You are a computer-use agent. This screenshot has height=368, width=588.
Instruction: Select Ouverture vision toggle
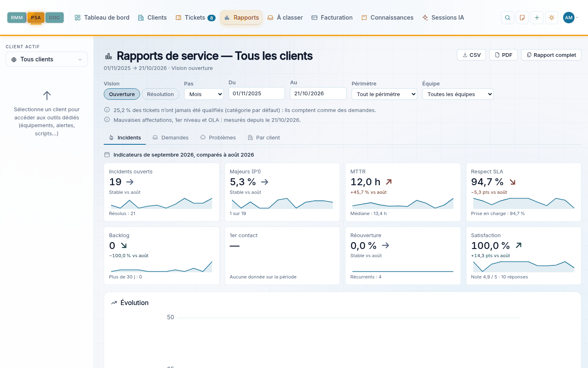(122, 94)
